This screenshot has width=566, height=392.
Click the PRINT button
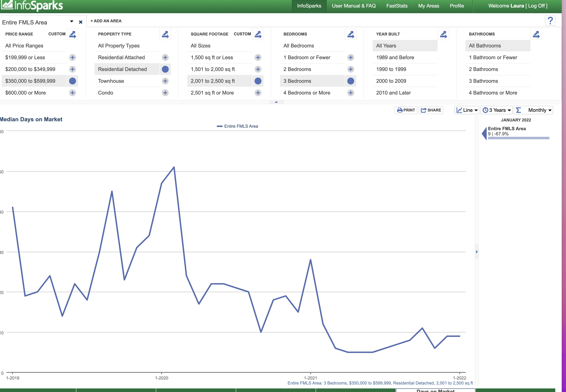click(x=406, y=110)
